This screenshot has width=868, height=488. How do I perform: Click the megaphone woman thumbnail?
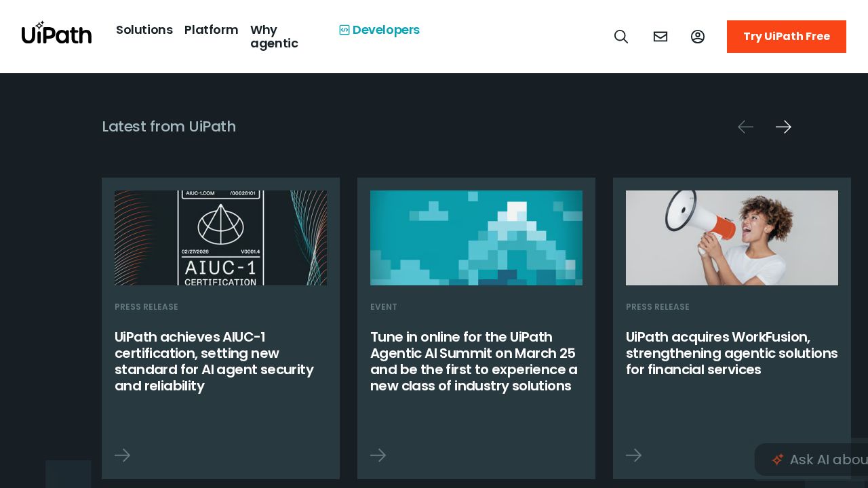point(732,238)
